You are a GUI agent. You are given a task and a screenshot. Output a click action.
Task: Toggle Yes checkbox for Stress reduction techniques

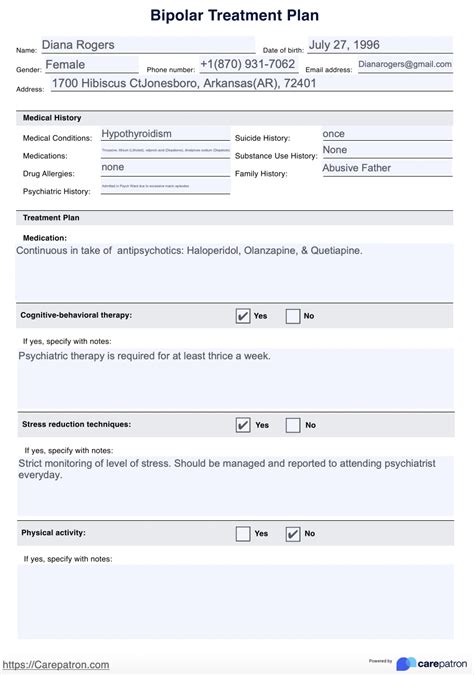point(243,425)
